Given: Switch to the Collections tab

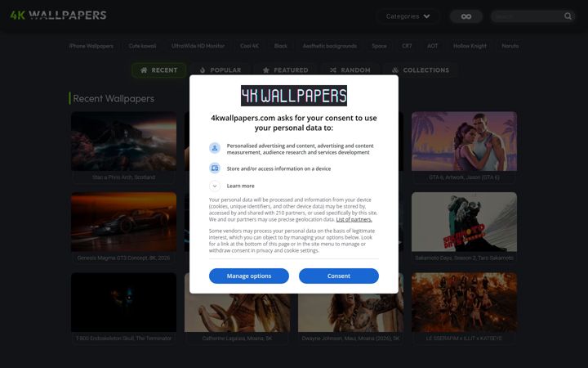Looking at the screenshot, I should point(421,70).
